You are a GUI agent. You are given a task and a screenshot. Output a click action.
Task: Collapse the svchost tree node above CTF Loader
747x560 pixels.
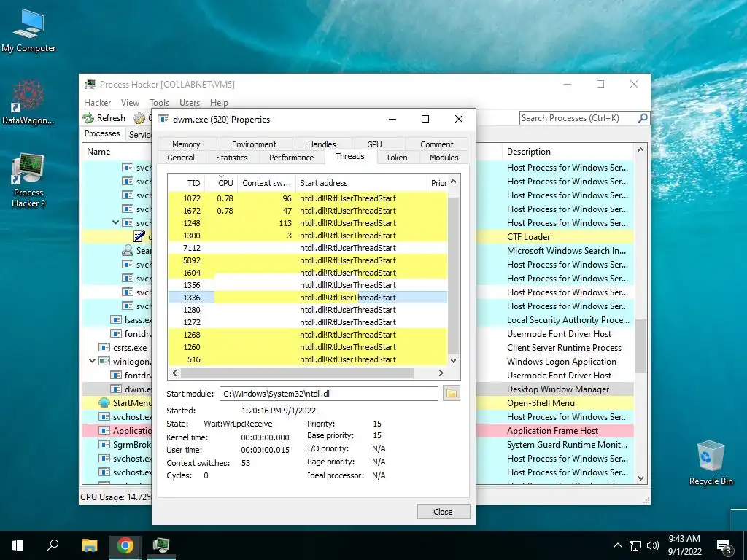[115, 222]
